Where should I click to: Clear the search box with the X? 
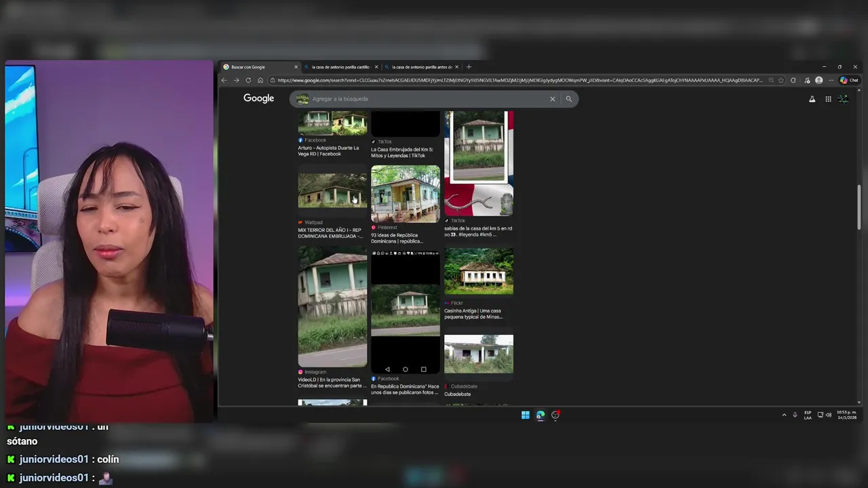552,99
